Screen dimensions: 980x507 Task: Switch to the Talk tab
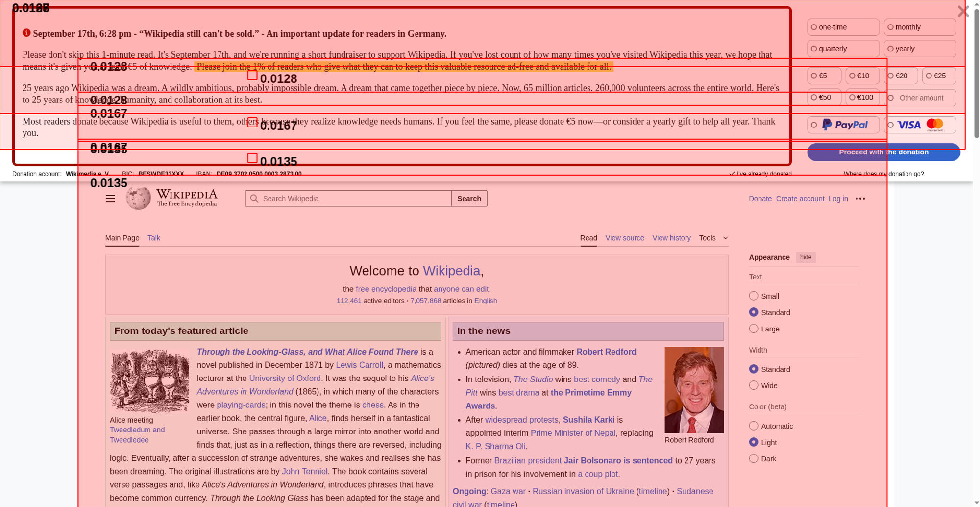point(154,238)
